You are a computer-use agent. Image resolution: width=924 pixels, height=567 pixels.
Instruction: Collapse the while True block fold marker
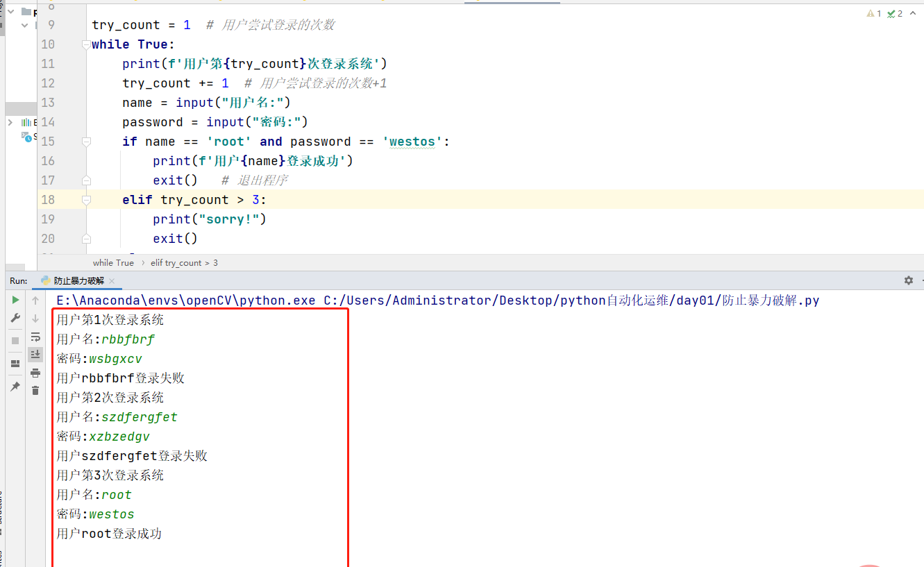(x=86, y=44)
